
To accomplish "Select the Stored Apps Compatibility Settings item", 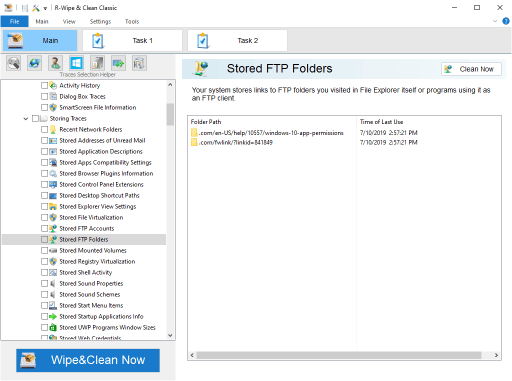I will tap(105, 162).
